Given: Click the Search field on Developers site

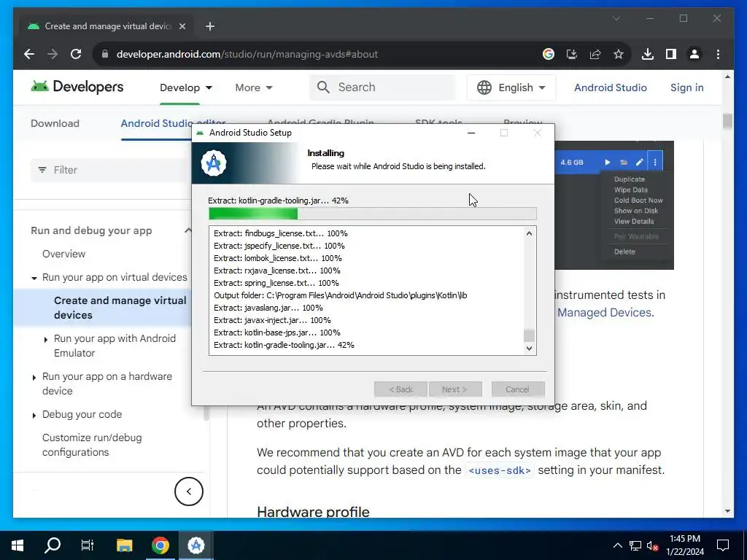Looking at the screenshot, I should (382, 87).
